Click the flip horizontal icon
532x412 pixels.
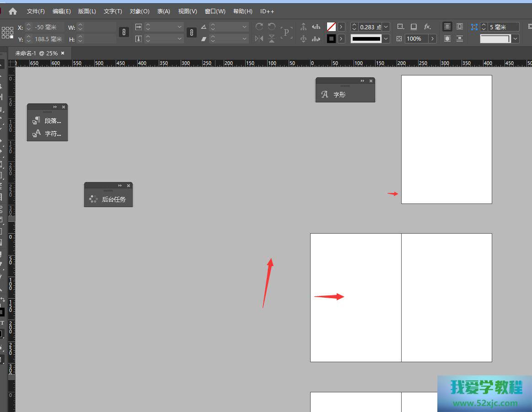click(259, 39)
